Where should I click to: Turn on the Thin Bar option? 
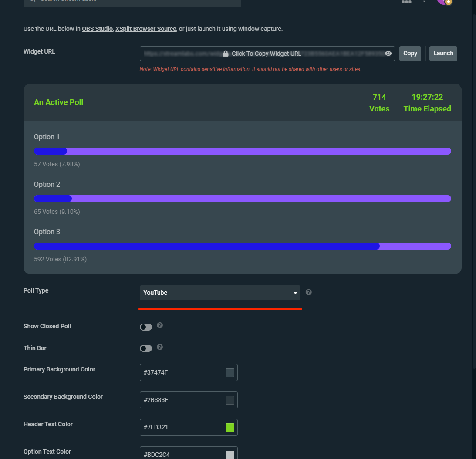pos(145,348)
